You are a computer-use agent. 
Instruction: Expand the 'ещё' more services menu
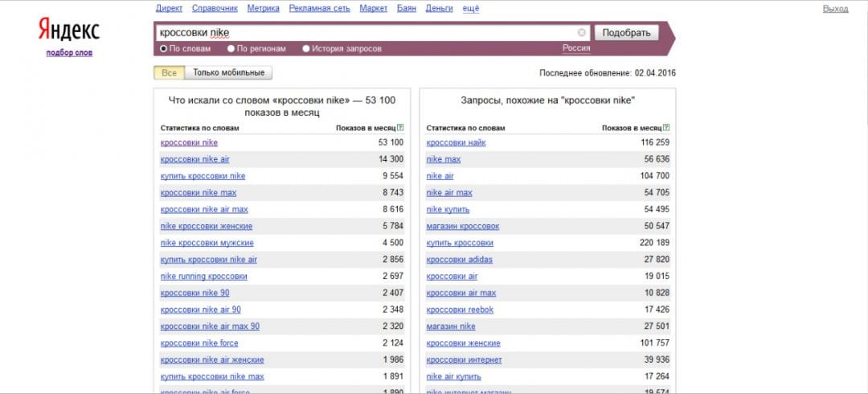[x=470, y=8]
